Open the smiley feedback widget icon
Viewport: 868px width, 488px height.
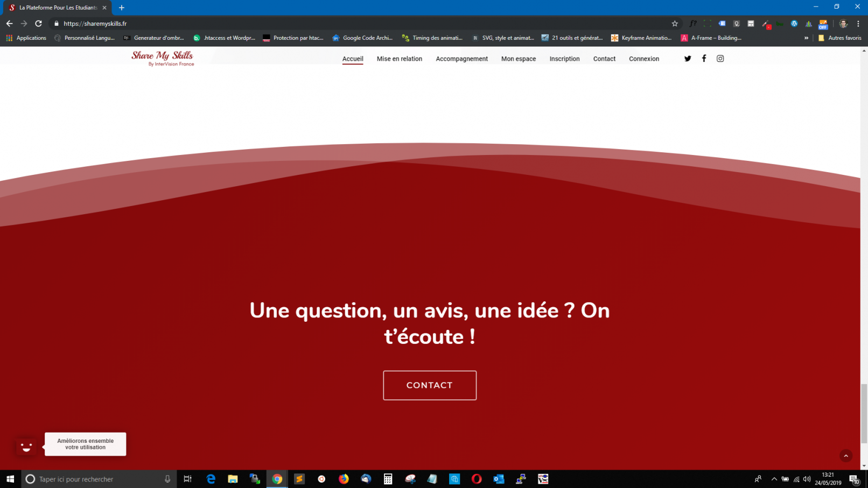[x=26, y=446]
